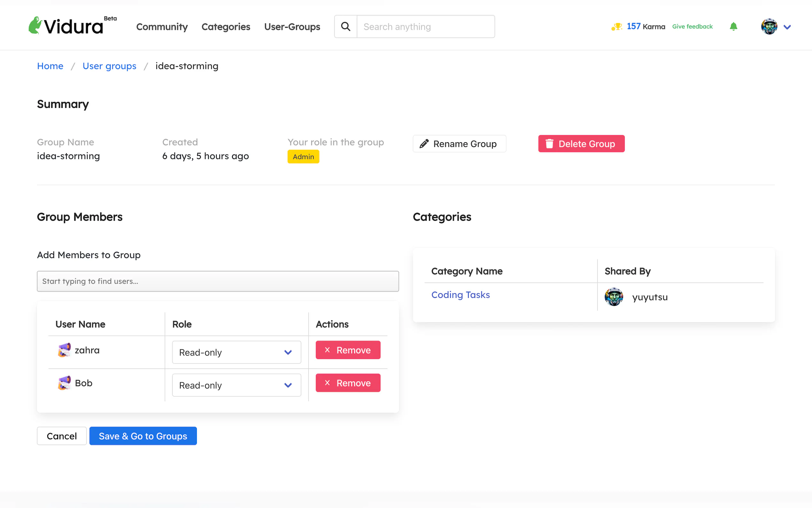Click Save & Go to Groups
Image resolution: width=812 pixels, height=508 pixels.
click(x=143, y=436)
